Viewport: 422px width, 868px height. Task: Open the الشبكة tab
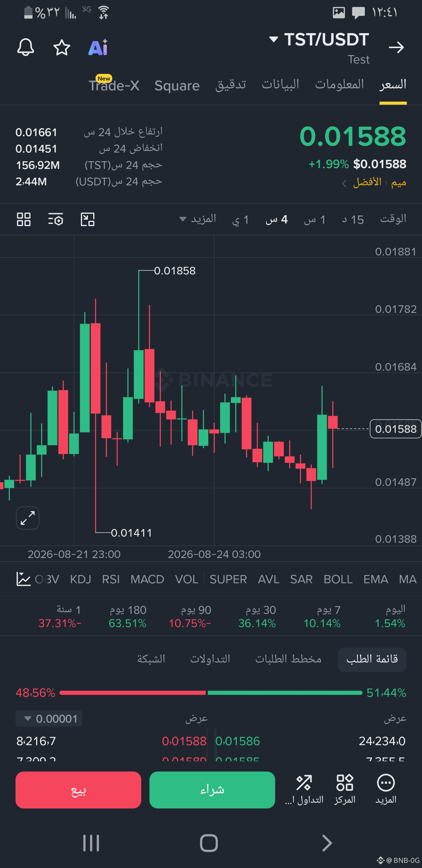pyautogui.click(x=151, y=660)
